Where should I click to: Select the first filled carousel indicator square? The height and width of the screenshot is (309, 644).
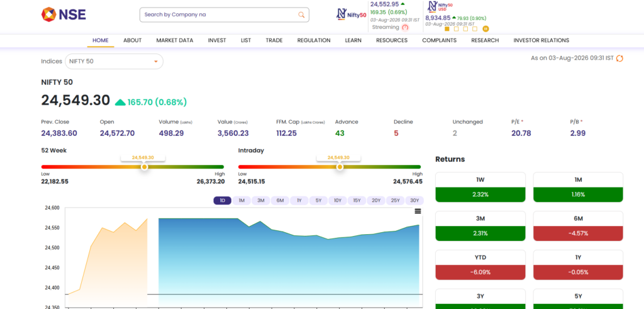tap(447, 29)
